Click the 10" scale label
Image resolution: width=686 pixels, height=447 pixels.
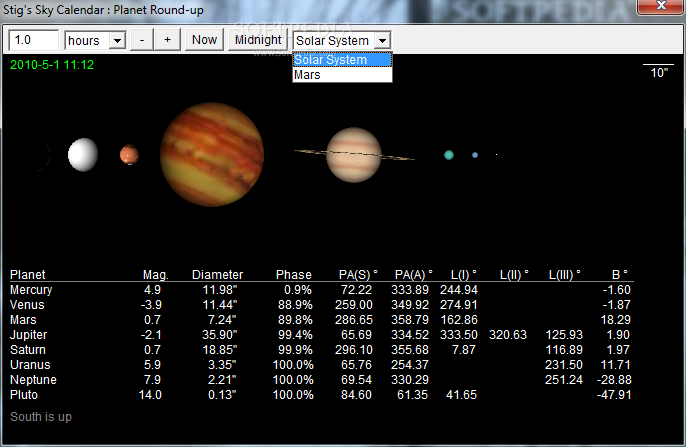[x=659, y=73]
